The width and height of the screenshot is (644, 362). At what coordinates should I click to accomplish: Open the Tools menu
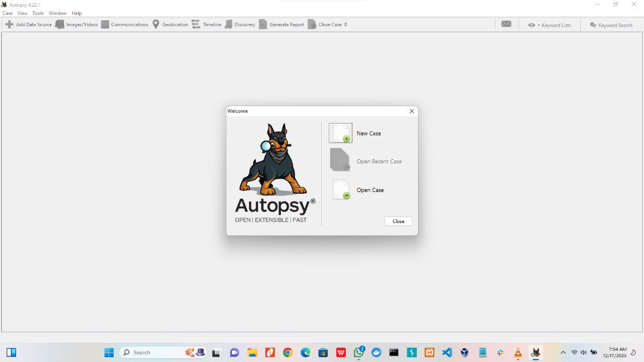coord(38,13)
